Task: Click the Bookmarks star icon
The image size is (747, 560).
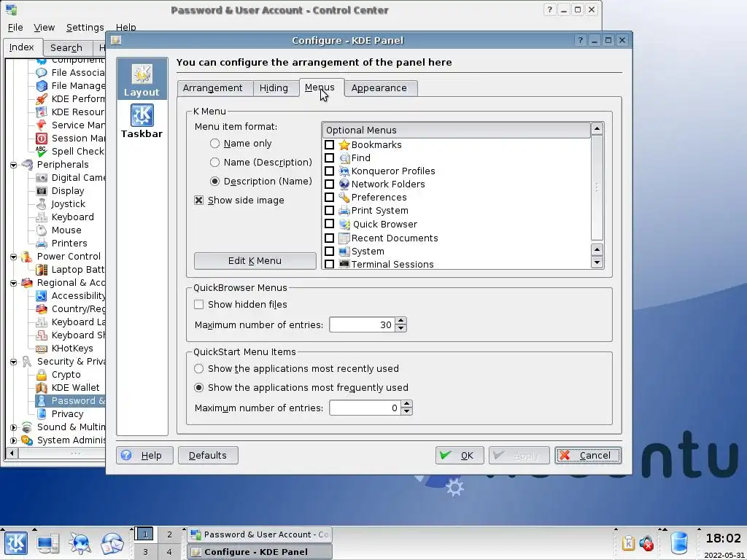Action: pos(344,145)
